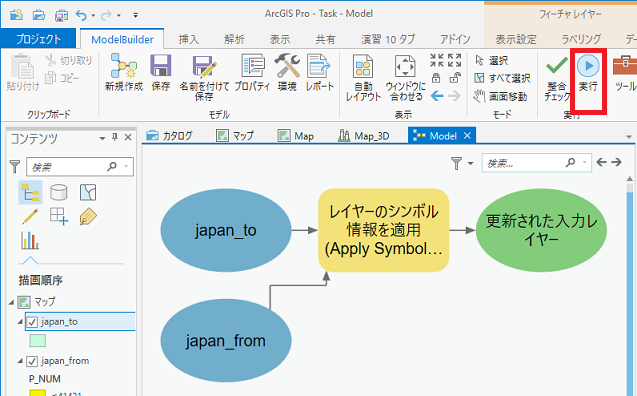Generate a model レポート report
Screen dimensions: 637x396
tap(320, 72)
